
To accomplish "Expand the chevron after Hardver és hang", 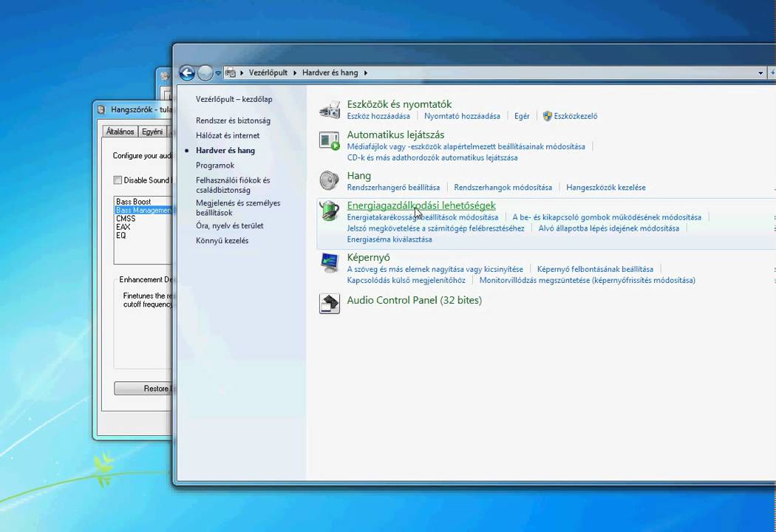I will pyautogui.click(x=366, y=72).
